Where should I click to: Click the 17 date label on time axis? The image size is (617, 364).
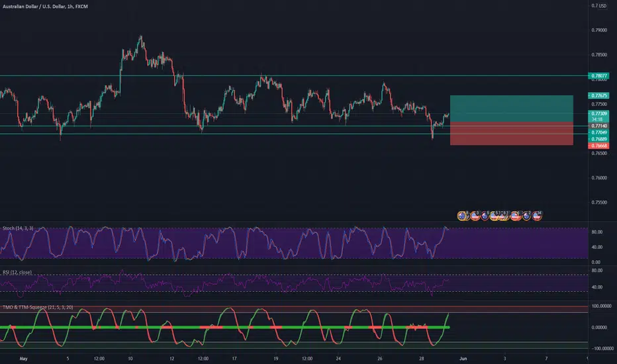(x=234, y=359)
